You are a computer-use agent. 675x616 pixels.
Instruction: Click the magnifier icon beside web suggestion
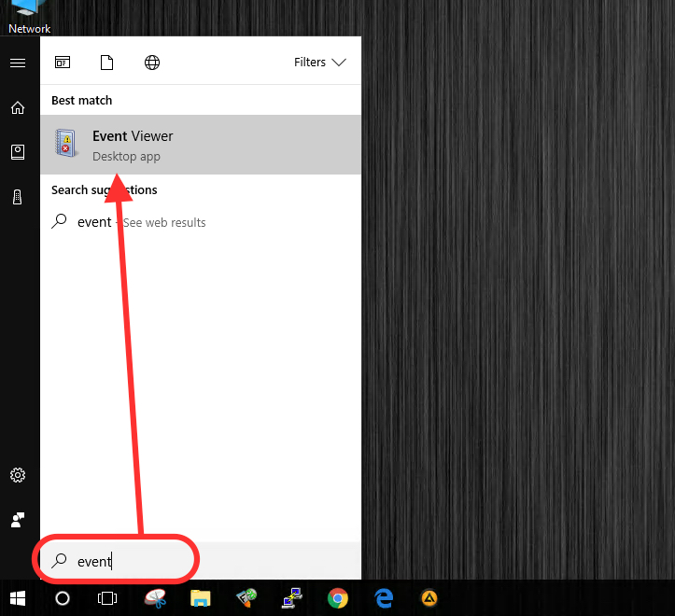click(x=59, y=221)
